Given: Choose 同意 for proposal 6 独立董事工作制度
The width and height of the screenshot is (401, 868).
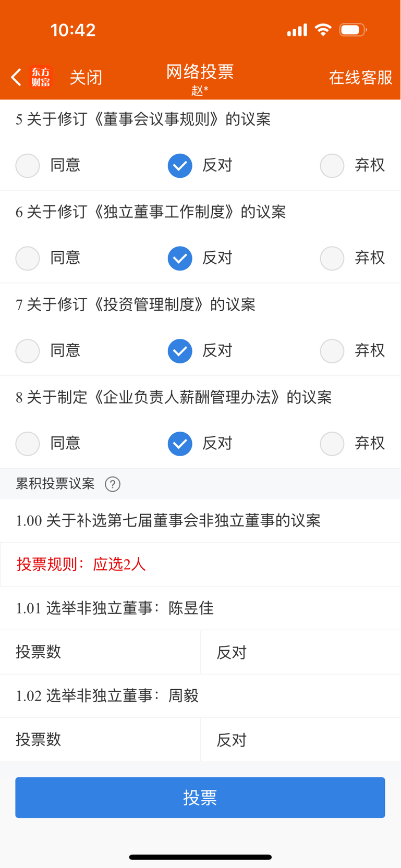Looking at the screenshot, I should pyautogui.click(x=28, y=259).
